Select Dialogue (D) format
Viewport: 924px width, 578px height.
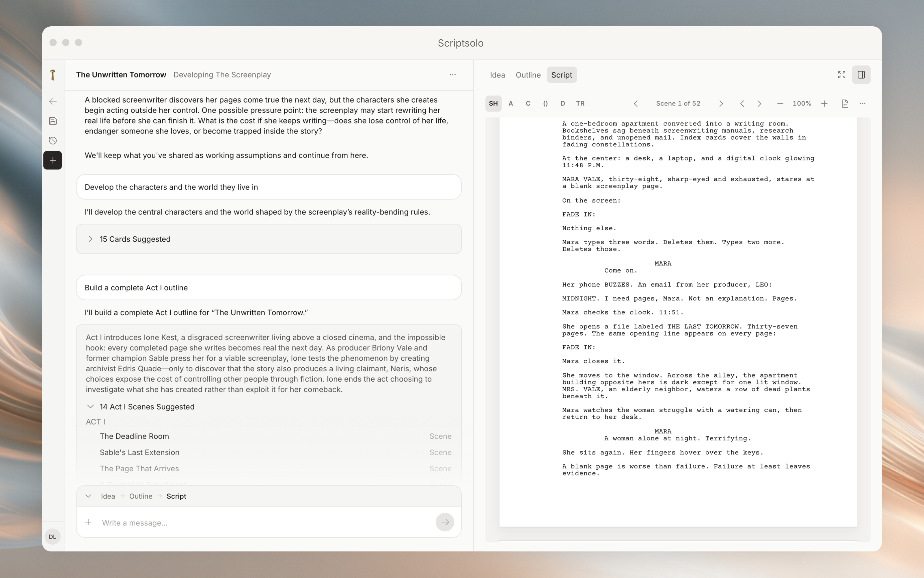(x=562, y=103)
